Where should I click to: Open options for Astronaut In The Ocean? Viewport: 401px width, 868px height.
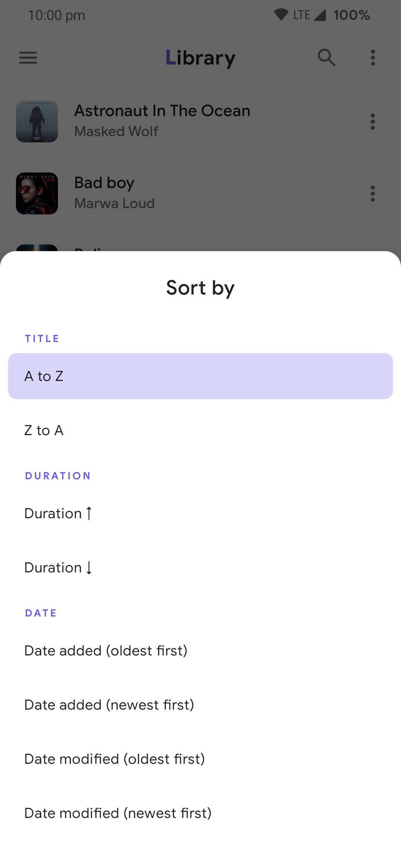click(x=373, y=122)
